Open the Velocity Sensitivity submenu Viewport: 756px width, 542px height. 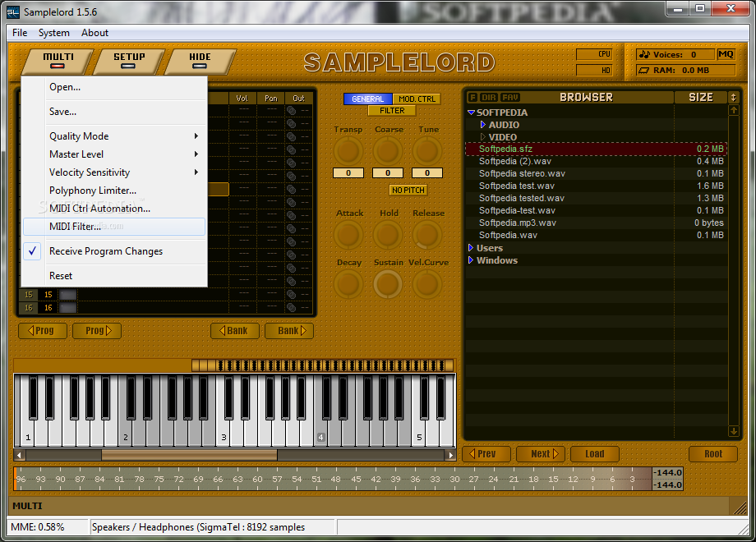tap(113, 172)
